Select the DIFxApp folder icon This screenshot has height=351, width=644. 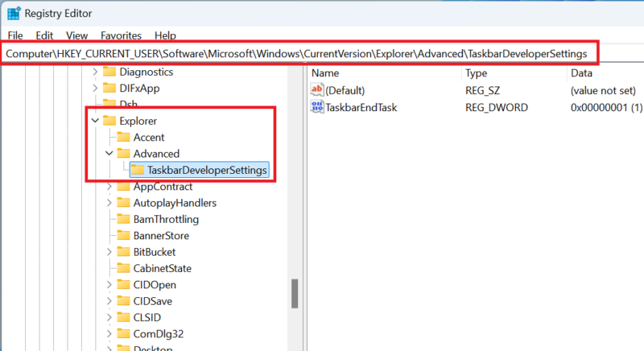pos(109,89)
